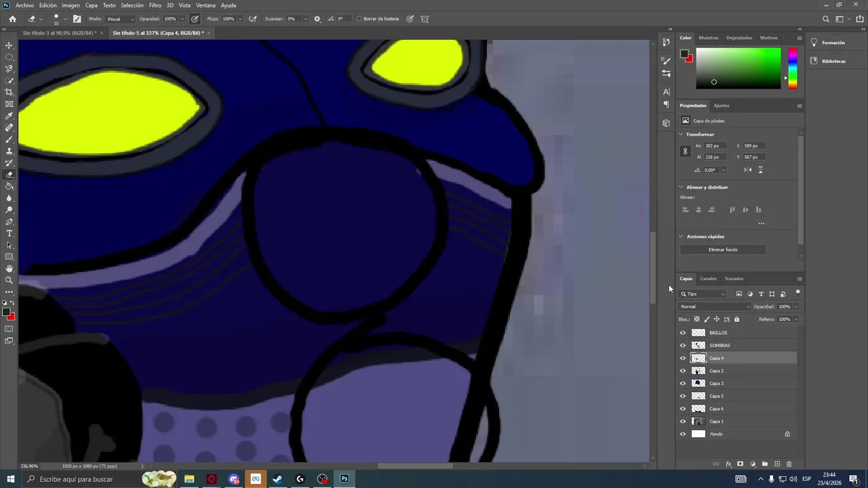868x488 pixels.
Task: Select the Hand tool
Action: pyautogui.click(x=9, y=268)
